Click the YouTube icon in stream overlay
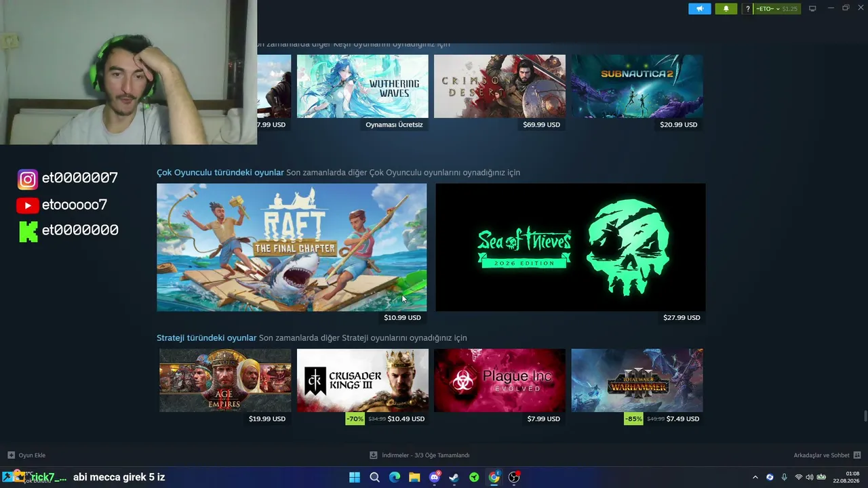The width and height of the screenshot is (868, 488). pyautogui.click(x=28, y=205)
